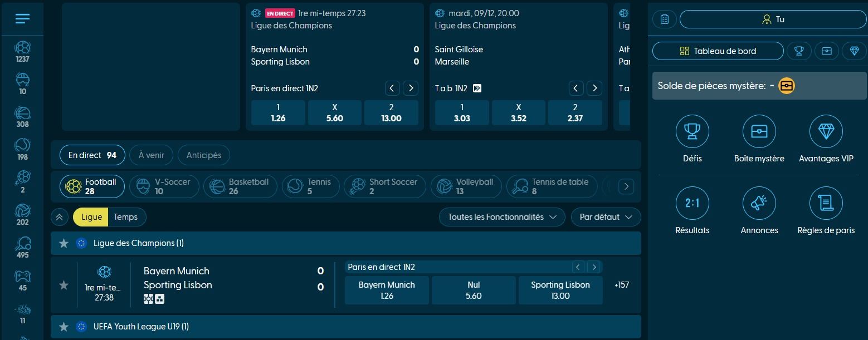Select the esports gamepad icon in sidebar
The height and width of the screenshot is (340, 868).
[x=22, y=275]
